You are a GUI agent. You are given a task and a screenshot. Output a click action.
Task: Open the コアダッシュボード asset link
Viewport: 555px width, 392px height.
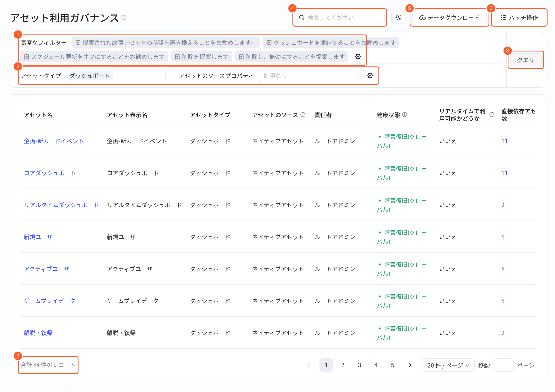point(50,173)
